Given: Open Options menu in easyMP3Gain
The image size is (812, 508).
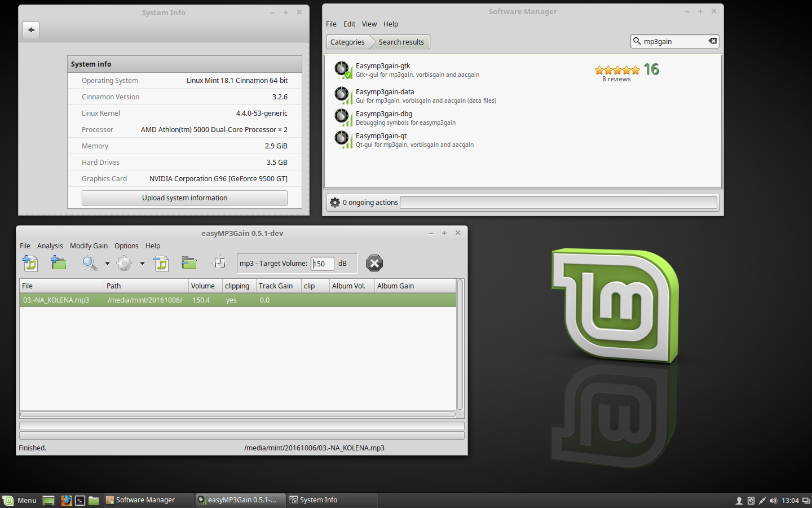Looking at the screenshot, I should 126,246.
